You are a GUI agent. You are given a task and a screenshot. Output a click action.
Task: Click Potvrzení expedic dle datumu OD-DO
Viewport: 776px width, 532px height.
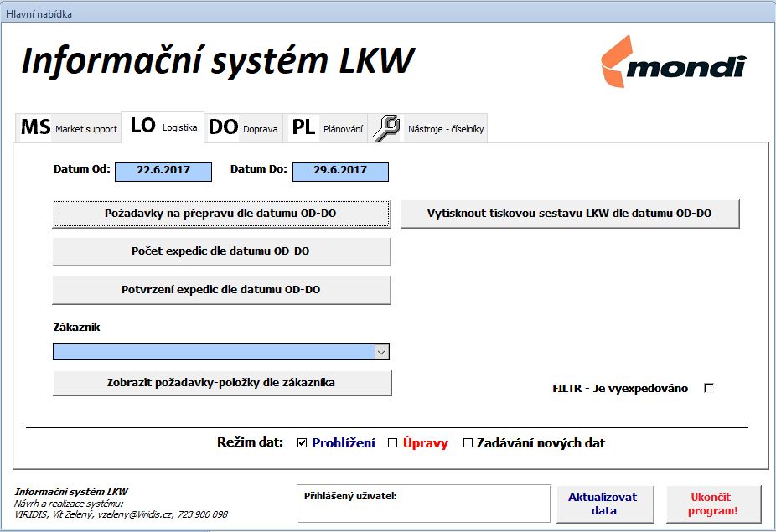click(221, 290)
